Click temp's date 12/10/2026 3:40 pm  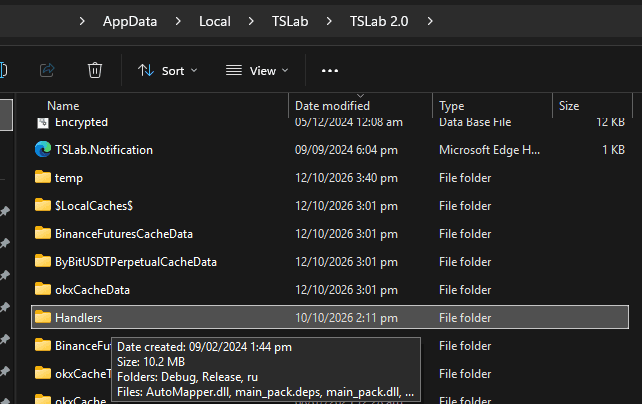point(346,178)
